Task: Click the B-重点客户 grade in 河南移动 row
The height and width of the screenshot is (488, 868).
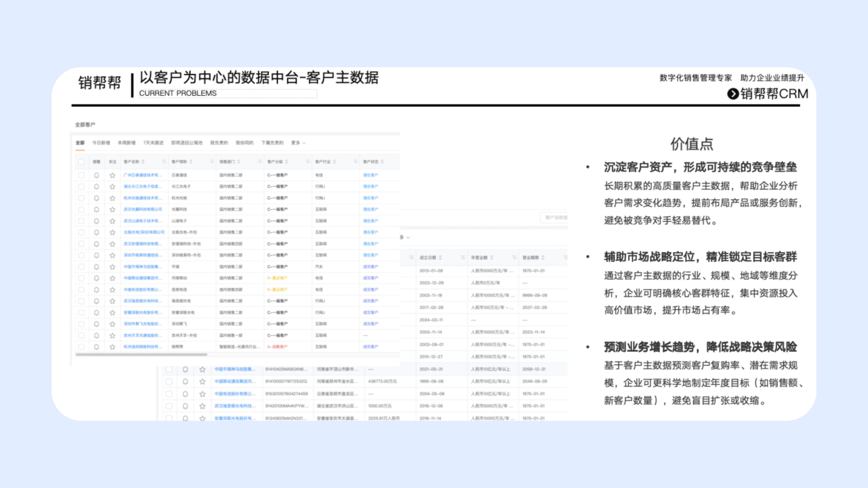Action: click(277, 278)
